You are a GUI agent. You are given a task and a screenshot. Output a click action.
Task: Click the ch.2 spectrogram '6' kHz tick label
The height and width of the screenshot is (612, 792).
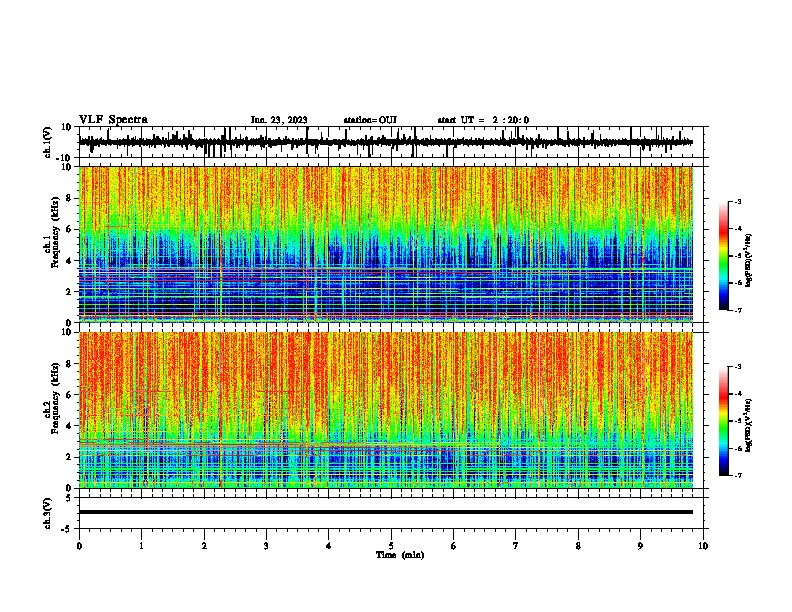[69, 395]
